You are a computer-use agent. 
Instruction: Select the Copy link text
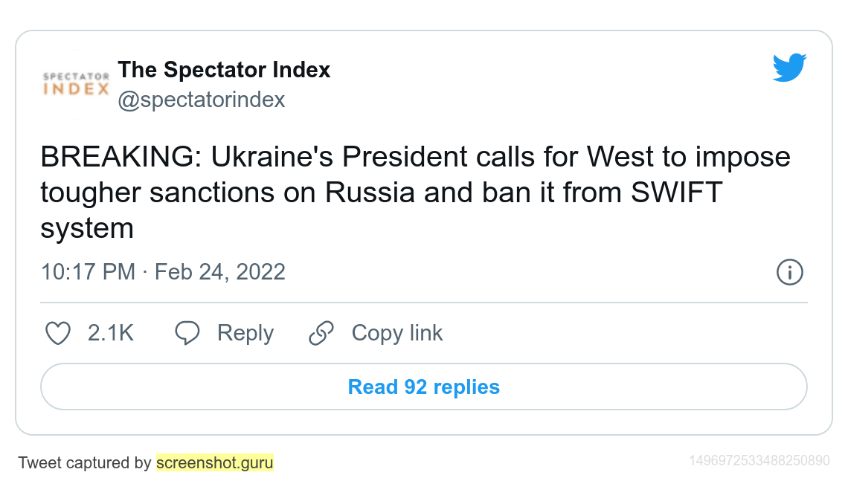coord(396,333)
